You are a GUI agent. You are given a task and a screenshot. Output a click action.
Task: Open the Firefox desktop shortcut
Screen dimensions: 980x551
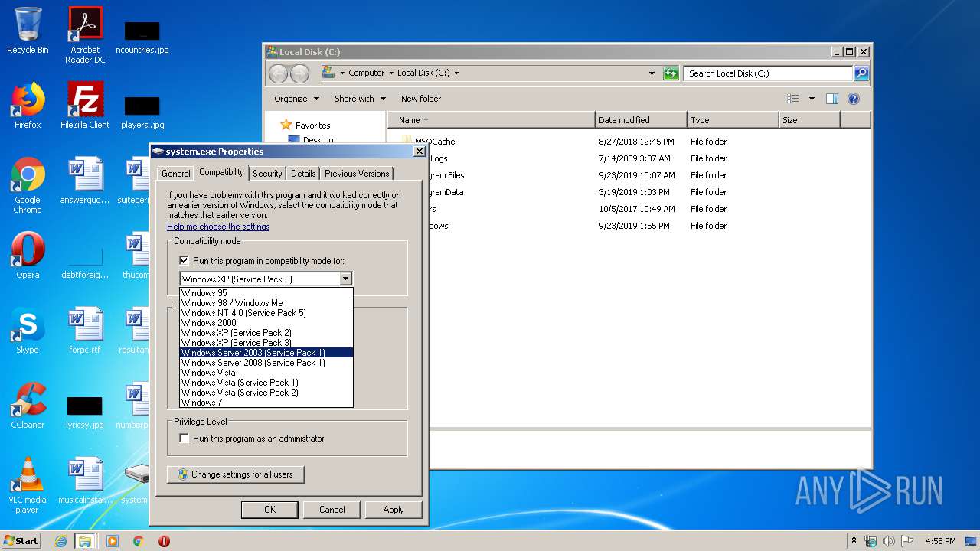pyautogui.click(x=28, y=106)
